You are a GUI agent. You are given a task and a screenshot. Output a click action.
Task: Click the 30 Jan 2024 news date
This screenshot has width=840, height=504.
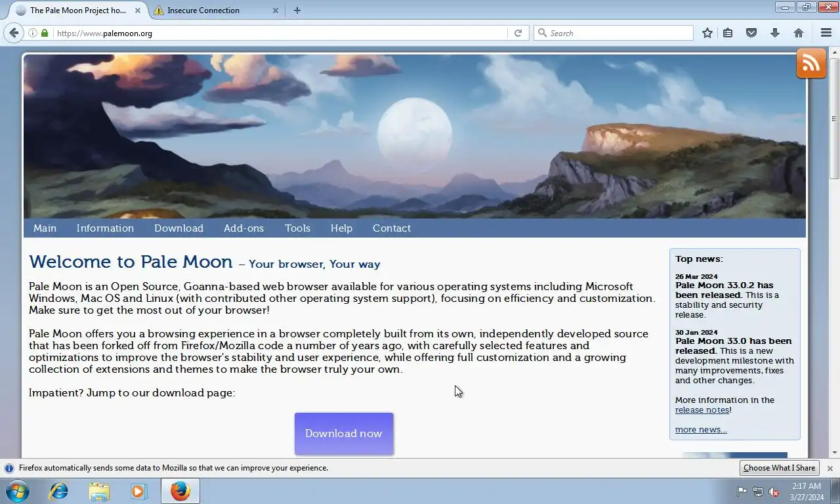(x=696, y=333)
